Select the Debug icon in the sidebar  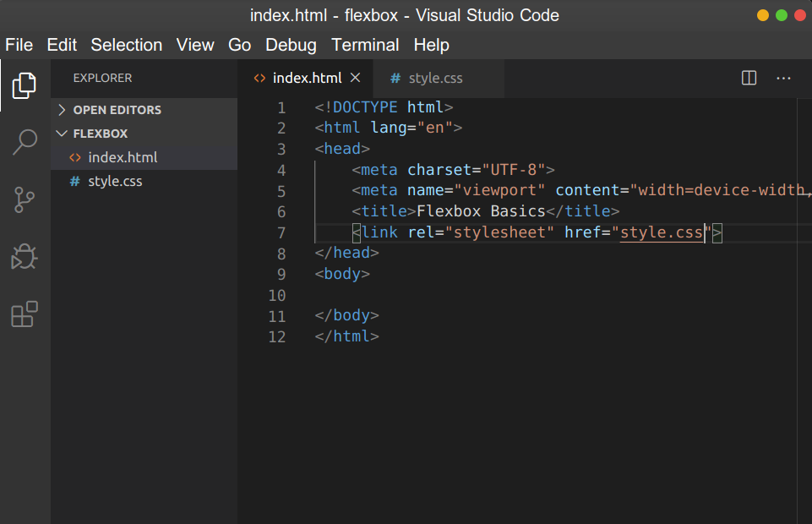tap(25, 256)
